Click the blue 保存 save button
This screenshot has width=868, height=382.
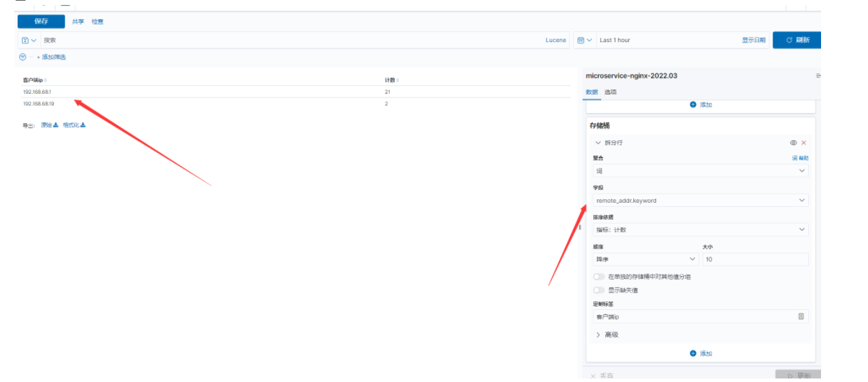(x=41, y=21)
